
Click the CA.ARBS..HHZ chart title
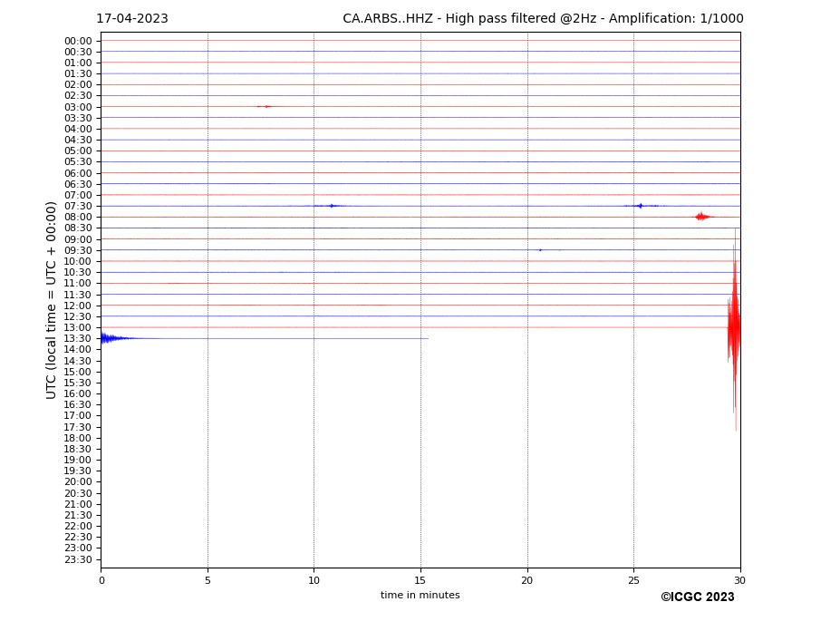tap(543, 19)
